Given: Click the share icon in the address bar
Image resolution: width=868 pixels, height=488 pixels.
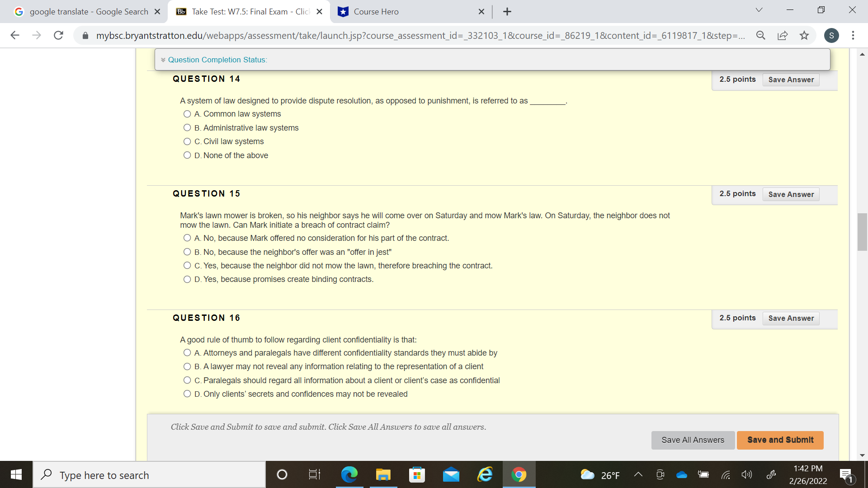Looking at the screenshot, I should pyautogui.click(x=783, y=35).
